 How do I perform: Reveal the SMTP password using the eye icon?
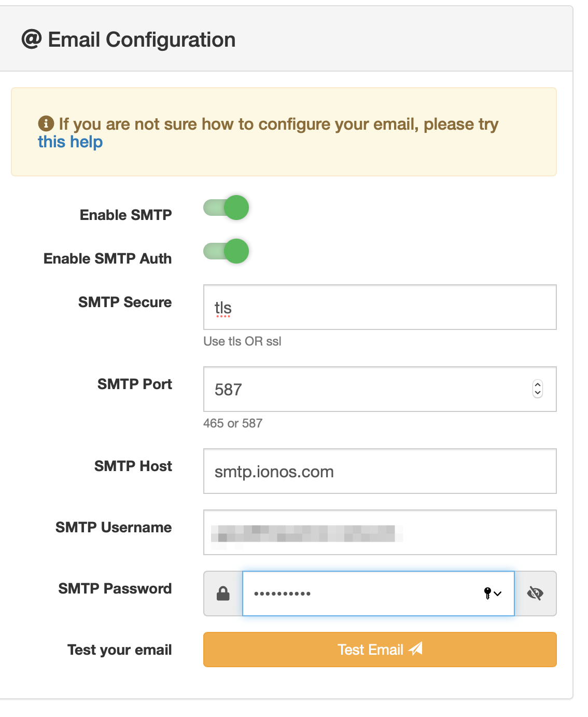click(535, 593)
